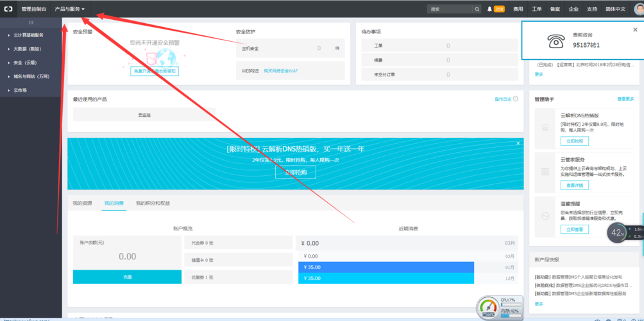
Task: Open the 工单 top menu
Action: point(537,9)
